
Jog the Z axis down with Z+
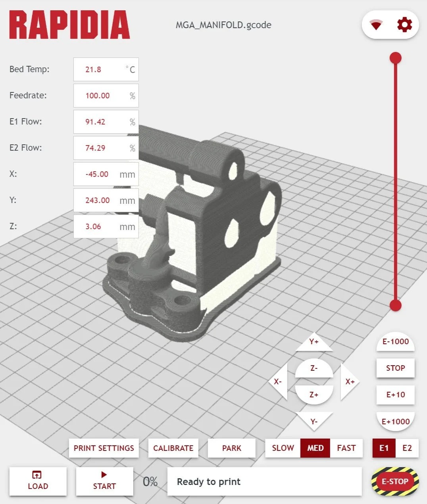pos(314,395)
